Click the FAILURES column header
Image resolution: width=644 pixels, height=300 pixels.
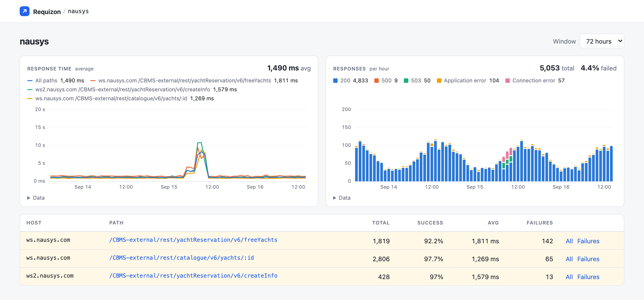pyautogui.click(x=540, y=223)
